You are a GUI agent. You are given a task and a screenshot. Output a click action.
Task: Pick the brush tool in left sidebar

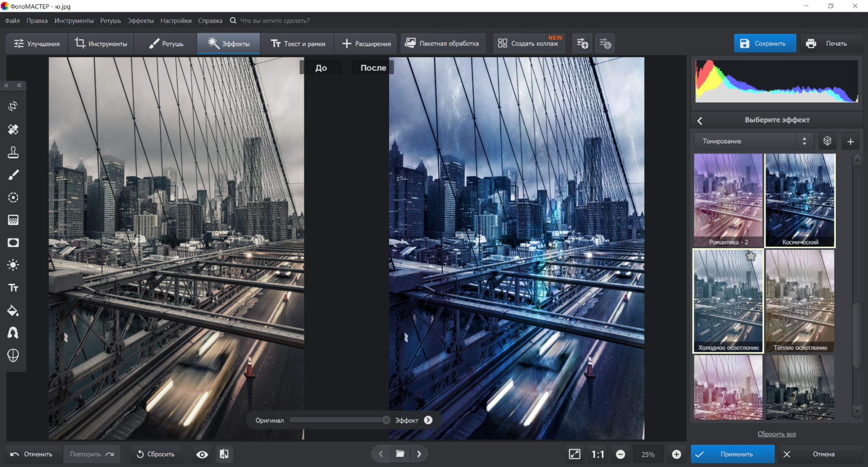13,175
